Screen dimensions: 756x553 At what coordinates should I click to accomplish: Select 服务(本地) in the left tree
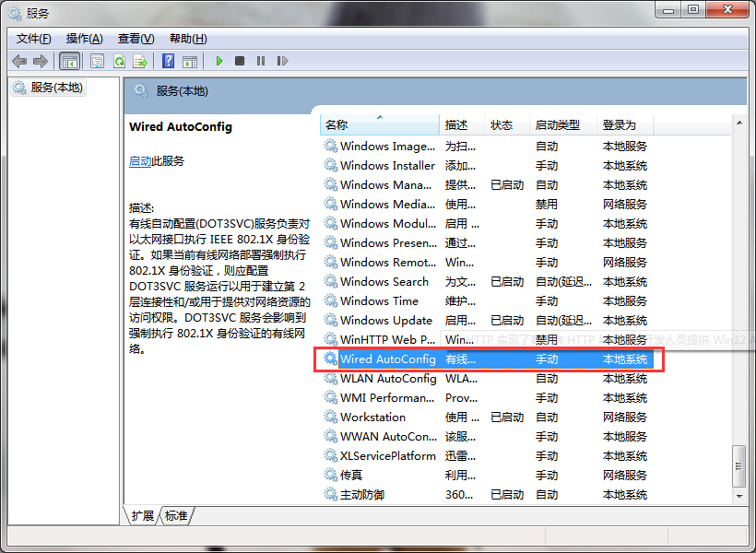click(56, 88)
